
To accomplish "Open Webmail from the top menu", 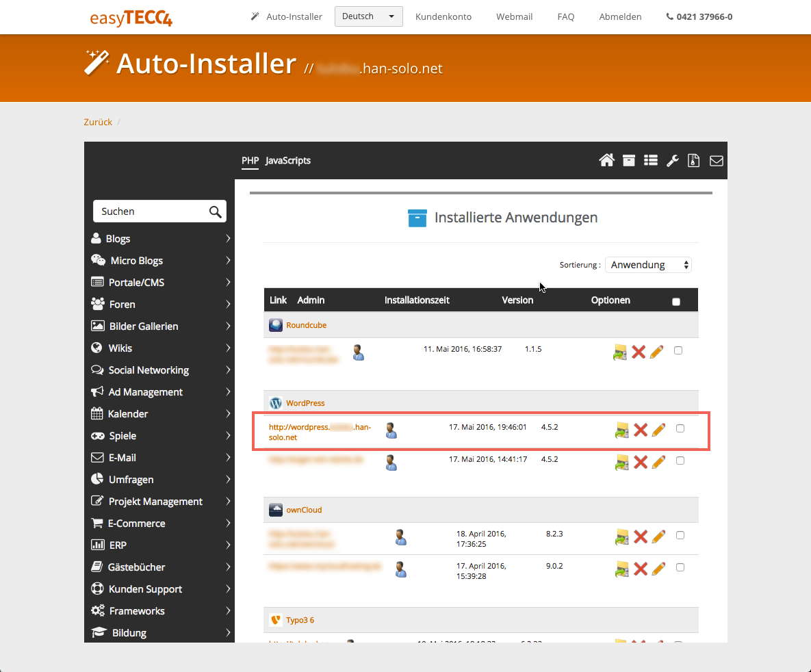I will point(514,16).
